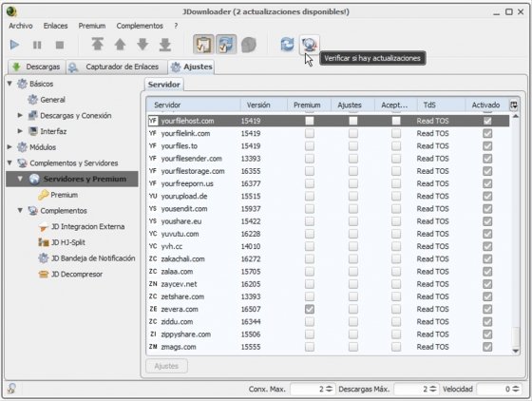Click the Descargas Máx. spinner stepper
532x401 pixels.
pyautogui.click(x=433, y=390)
